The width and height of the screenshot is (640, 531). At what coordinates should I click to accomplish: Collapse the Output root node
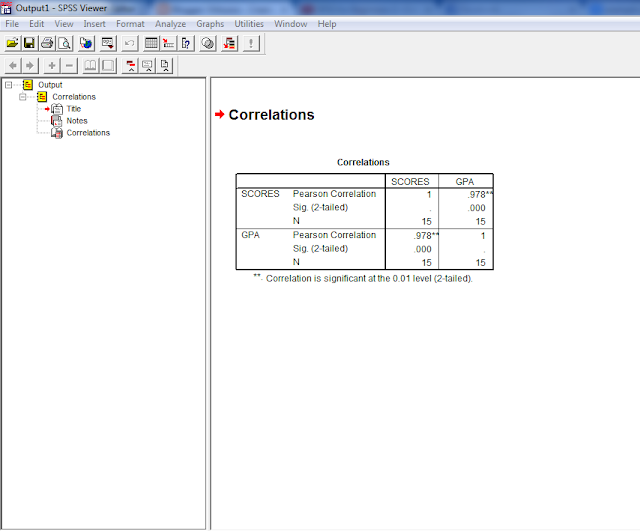coord(8,85)
